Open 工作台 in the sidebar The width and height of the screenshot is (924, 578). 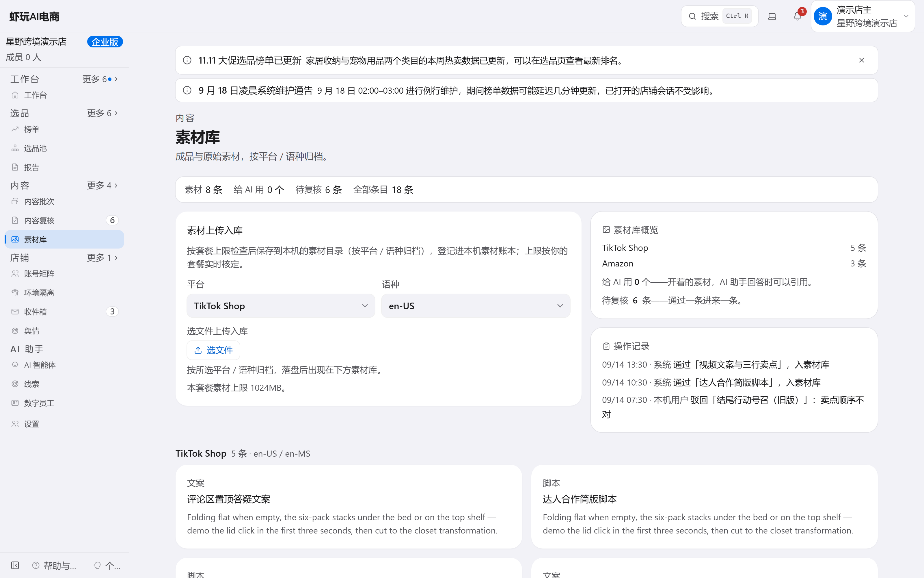[x=64, y=95]
